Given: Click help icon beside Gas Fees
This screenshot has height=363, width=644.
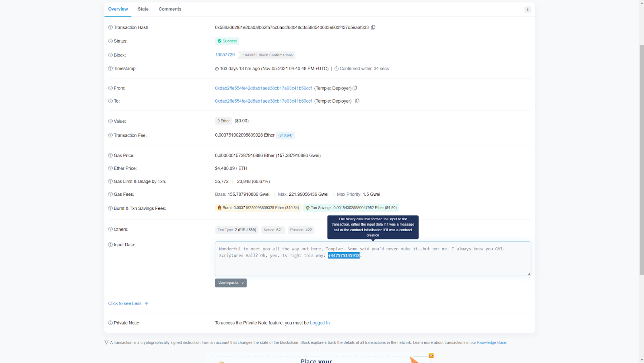Looking at the screenshot, I should (110, 194).
